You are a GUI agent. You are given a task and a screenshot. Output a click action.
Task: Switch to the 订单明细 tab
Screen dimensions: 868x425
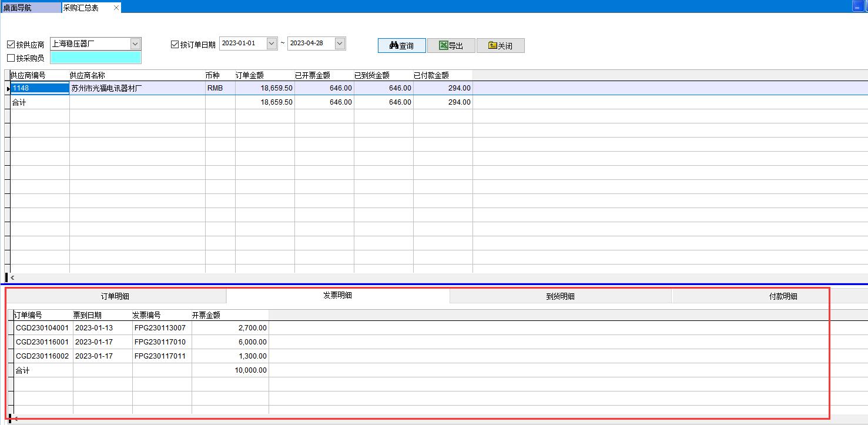[x=115, y=296]
